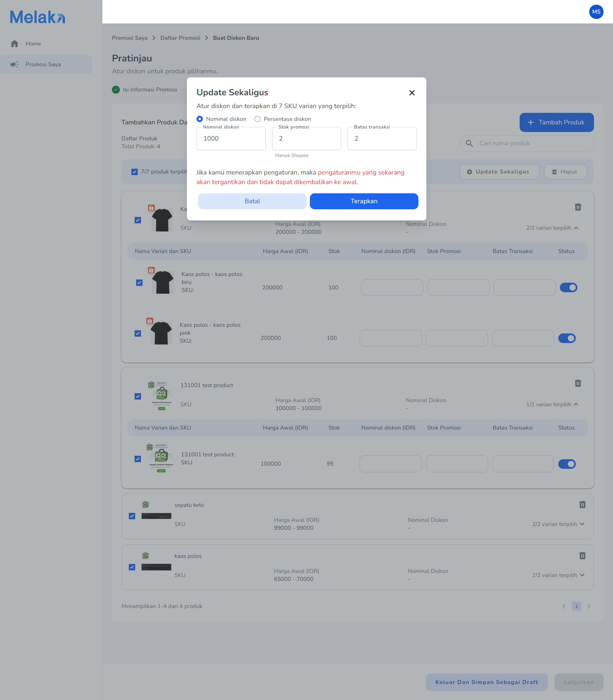
Task: Expand 2/2 varian terpilih of sepatu kets
Action: (558, 524)
